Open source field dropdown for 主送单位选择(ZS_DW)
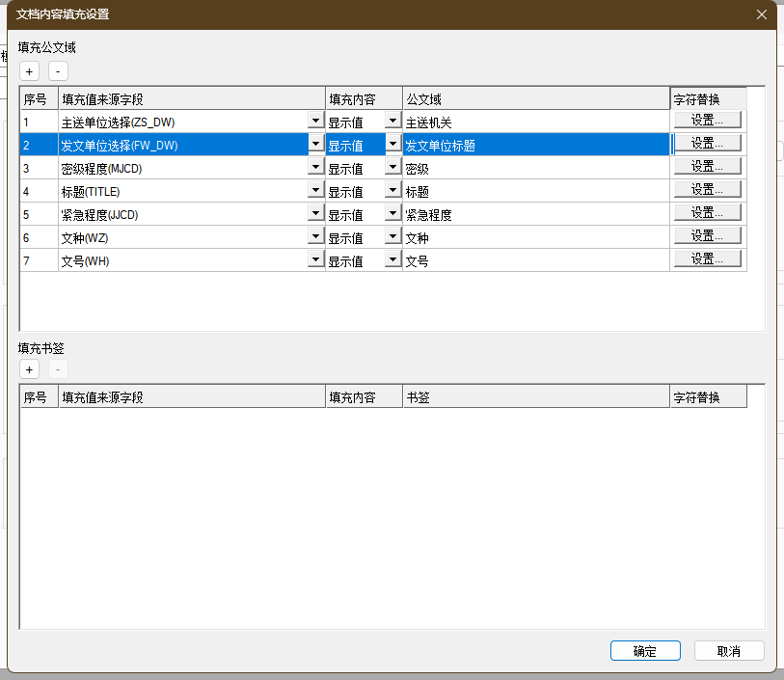This screenshot has width=784, height=680. 315,122
